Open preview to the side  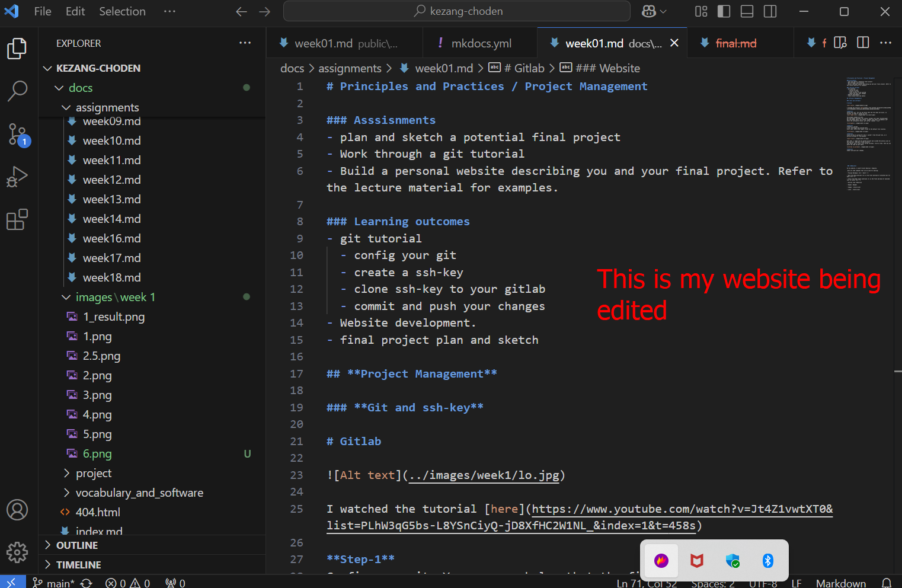tap(840, 43)
